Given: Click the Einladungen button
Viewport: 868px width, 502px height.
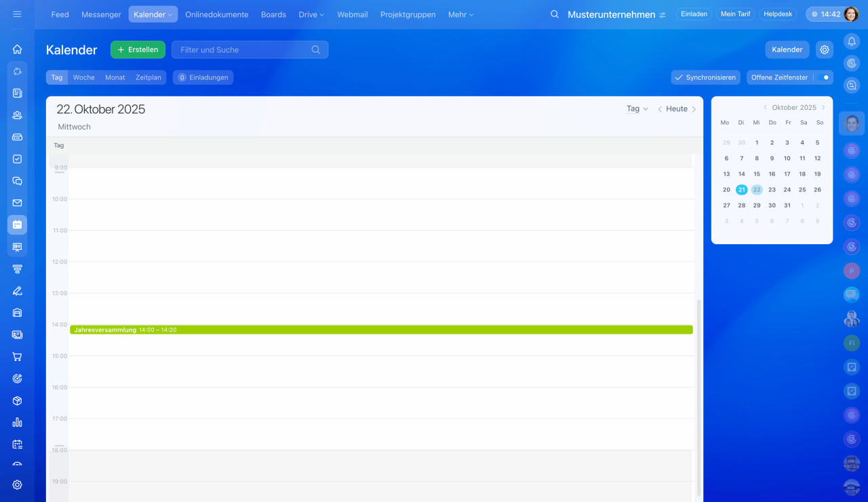Looking at the screenshot, I should [x=203, y=77].
